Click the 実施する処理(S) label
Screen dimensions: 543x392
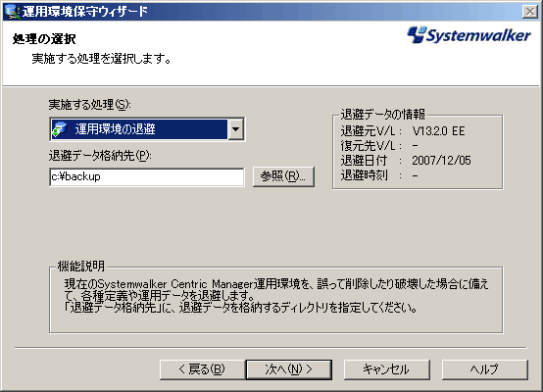[90, 104]
